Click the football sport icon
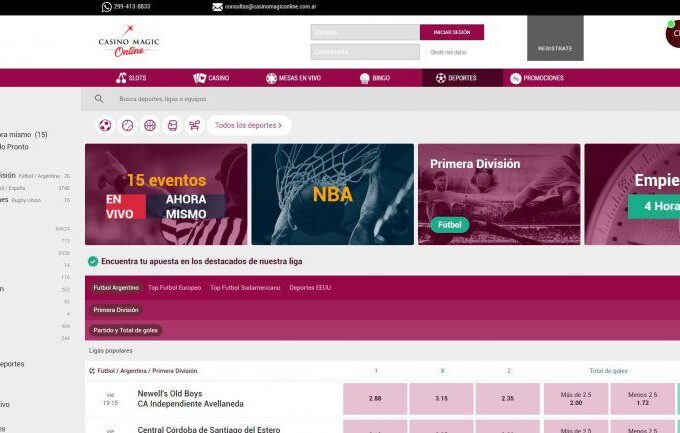 (x=105, y=126)
